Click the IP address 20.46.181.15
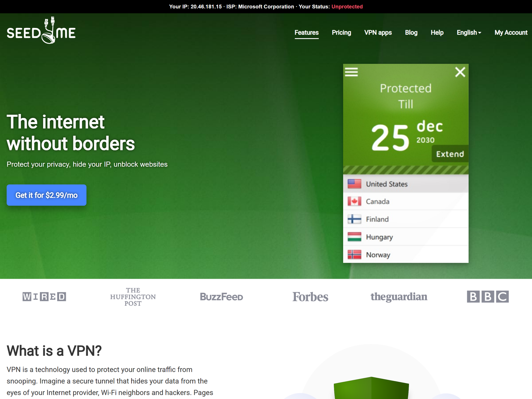This screenshot has height=399, width=532. [x=206, y=7]
